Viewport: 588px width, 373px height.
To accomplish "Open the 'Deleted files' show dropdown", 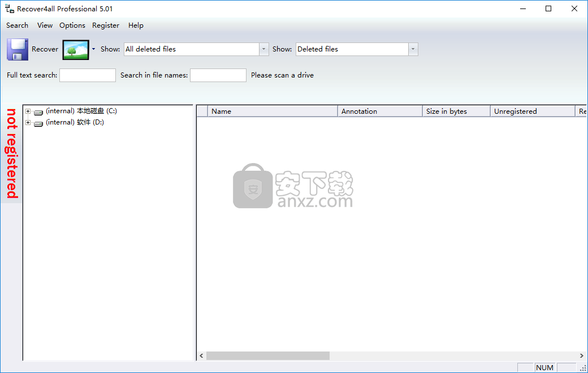I will point(413,49).
